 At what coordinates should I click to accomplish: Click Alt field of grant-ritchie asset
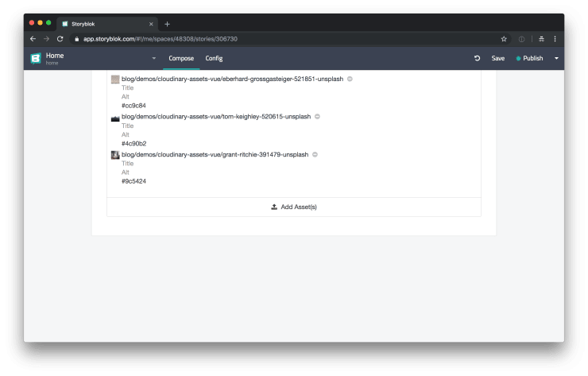click(126, 172)
